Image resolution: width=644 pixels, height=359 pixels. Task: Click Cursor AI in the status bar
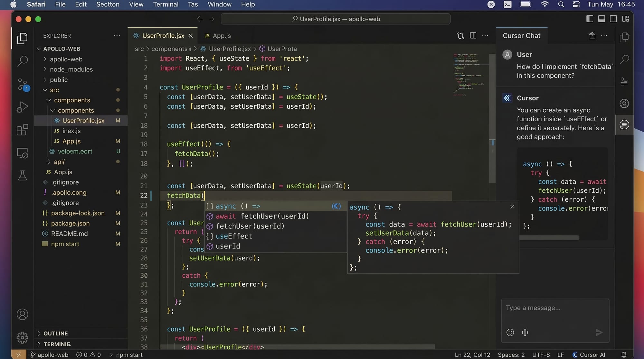pyautogui.click(x=589, y=354)
